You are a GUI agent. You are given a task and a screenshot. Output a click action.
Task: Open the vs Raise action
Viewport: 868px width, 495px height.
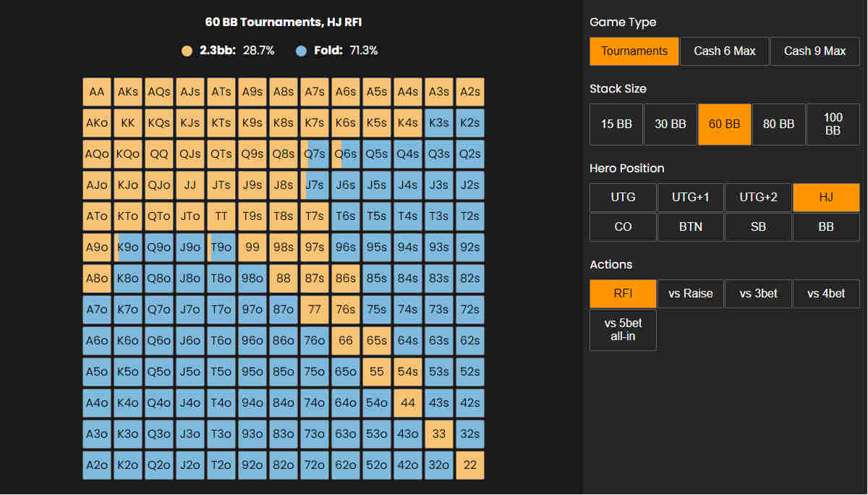pos(690,294)
